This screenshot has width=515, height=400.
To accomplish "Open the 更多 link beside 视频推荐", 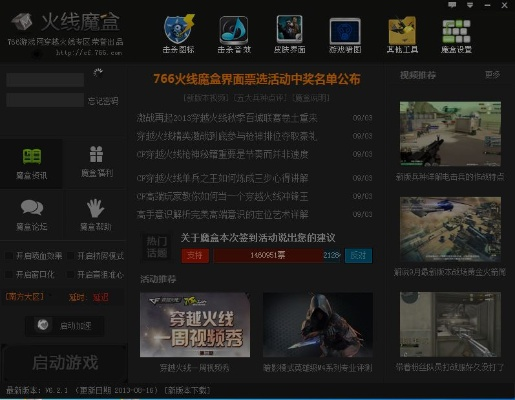I will pos(492,75).
